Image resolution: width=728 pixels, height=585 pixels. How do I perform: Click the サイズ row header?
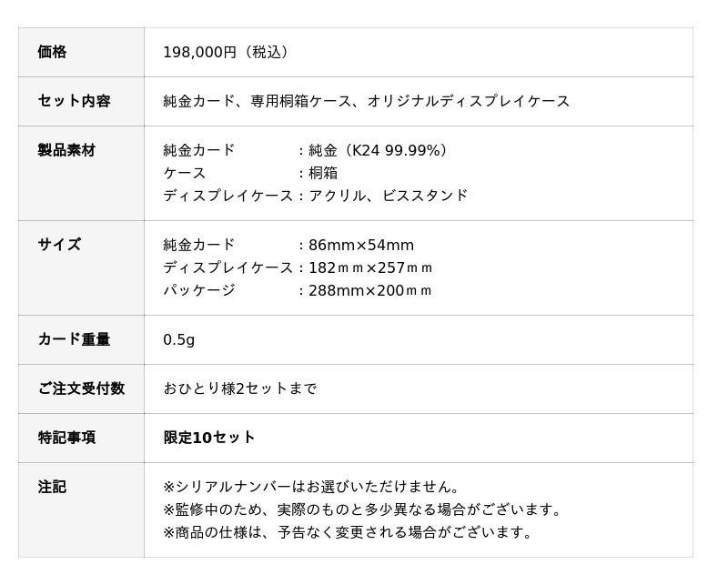[x=59, y=245]
